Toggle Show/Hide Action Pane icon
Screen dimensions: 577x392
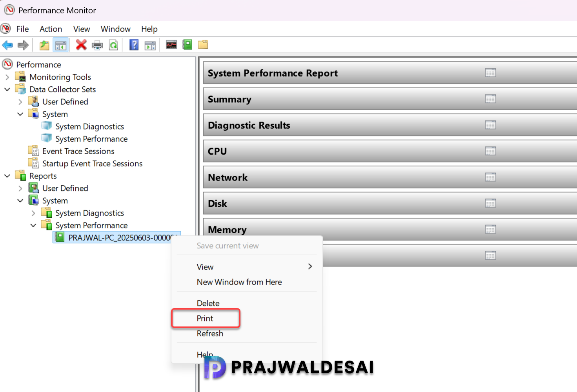[x=150, y=45]
